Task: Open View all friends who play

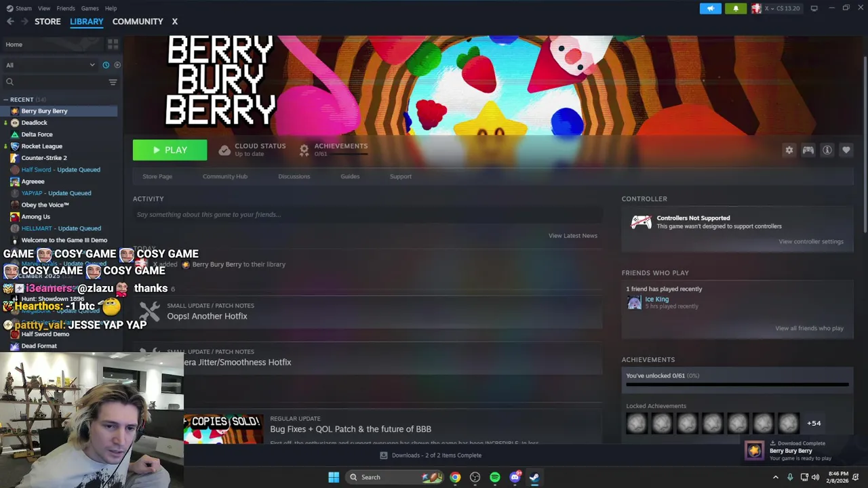Action: pos(809,329)
